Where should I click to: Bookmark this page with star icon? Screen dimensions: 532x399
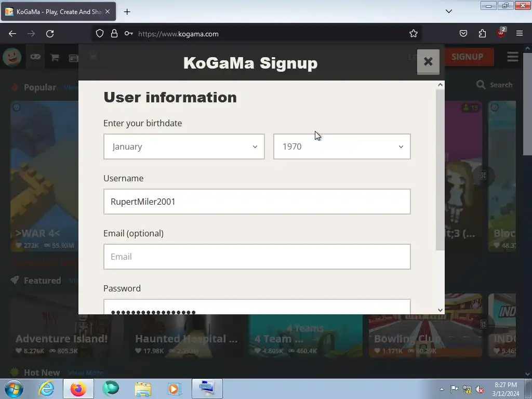pyautogui.click(x=413, y=34)
